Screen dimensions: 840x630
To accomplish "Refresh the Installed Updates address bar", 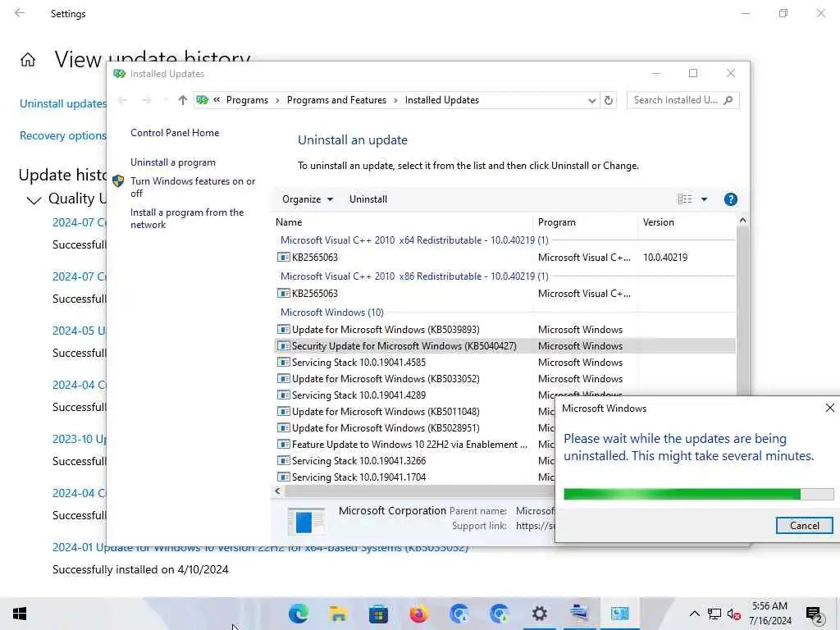I will click(609, 100).
